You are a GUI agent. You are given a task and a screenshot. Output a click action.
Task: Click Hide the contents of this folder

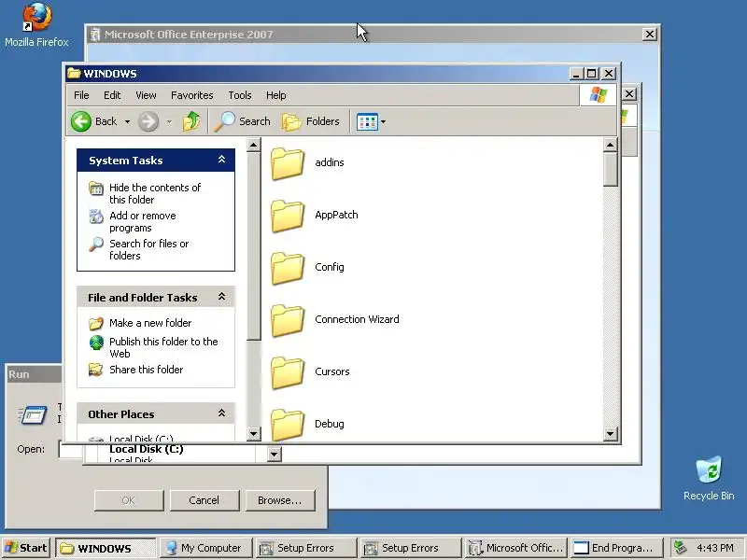coord(155,193)
